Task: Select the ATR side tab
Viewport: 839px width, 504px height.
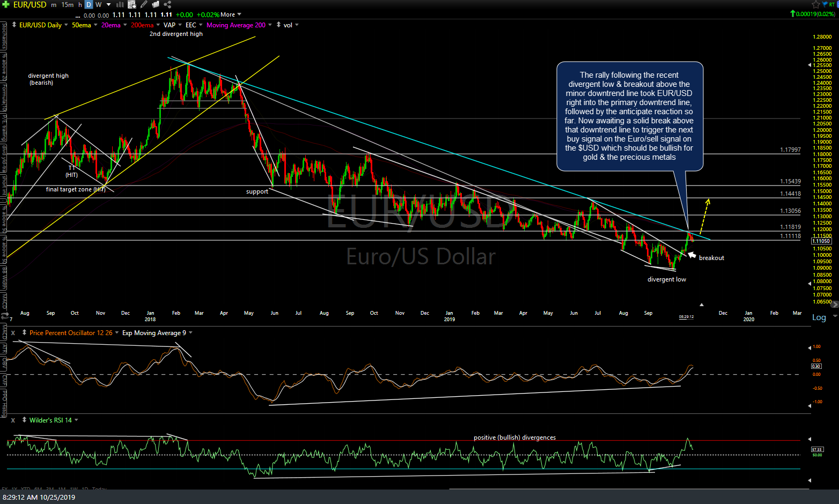Action: pos(4,349)
